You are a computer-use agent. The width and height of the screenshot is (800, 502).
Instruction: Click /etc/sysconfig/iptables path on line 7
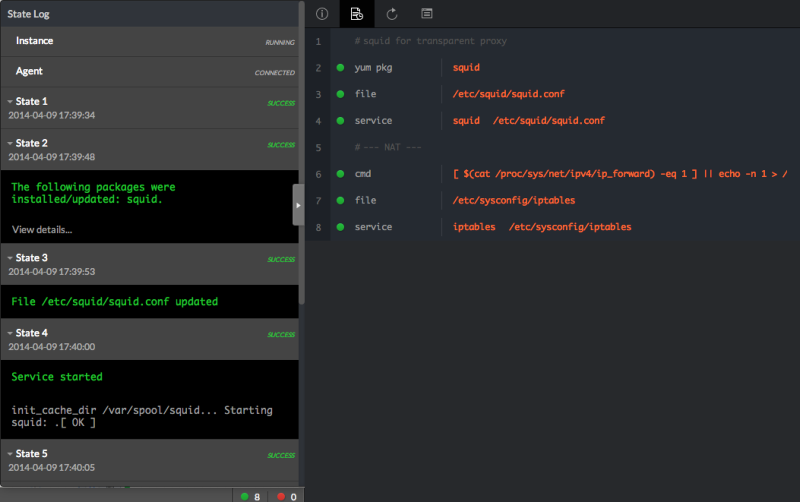point(514,200)
